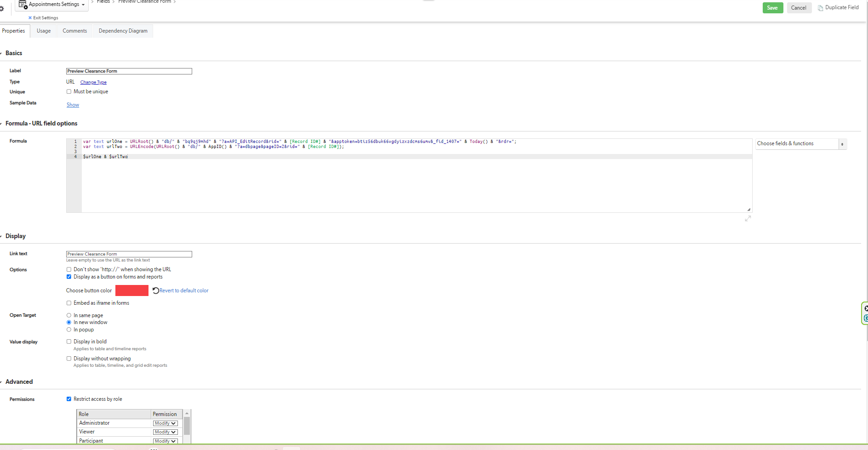
Task: Click the Exit Settings X icon
Action: click(30, 18)
